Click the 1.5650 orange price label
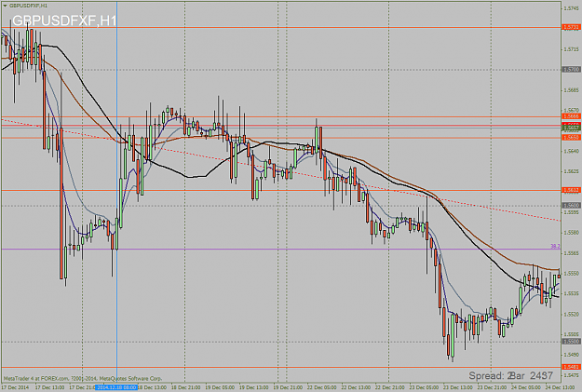The height and width of the screenshot is (392, 582). (x=571, y=138)
